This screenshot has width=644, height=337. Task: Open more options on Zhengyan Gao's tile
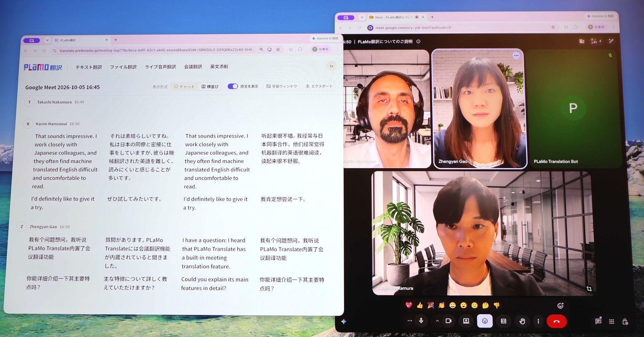point(516,56)
